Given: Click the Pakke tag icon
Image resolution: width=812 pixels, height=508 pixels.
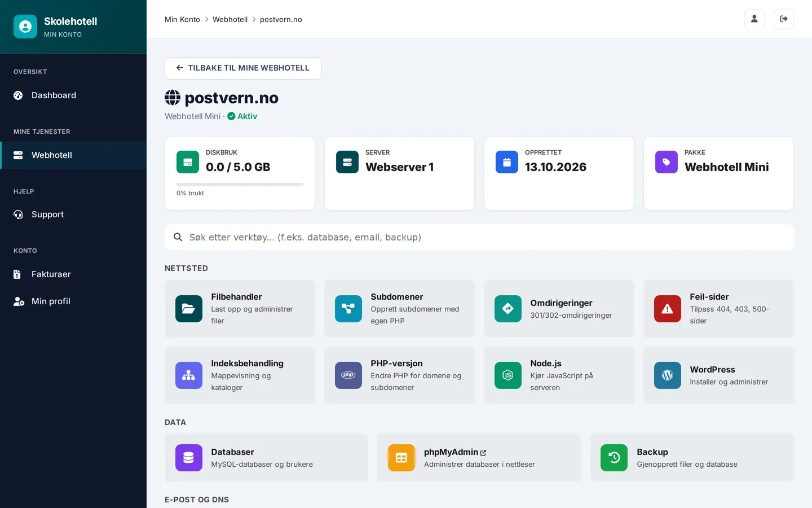Looking at the screenshot, I should 667,162.
